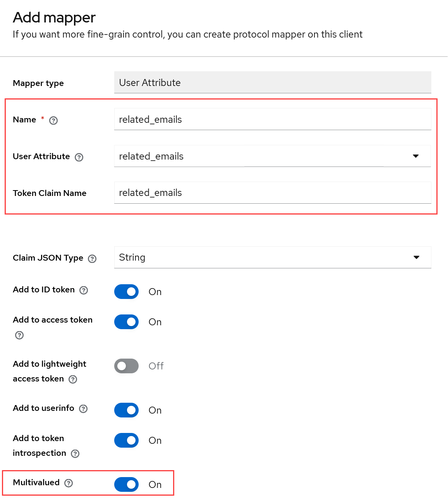Show help for lightweight access token
Screen dimensions: 448x498
tap(73, 380)
